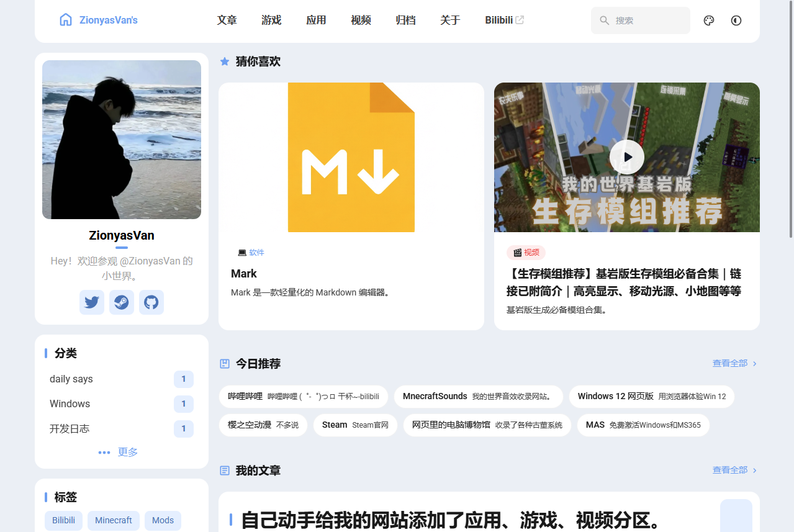Screen dimensions: 794x532
Task: Open the 【生存模组推荐】 video title
Action: click(x=624, y=282)
